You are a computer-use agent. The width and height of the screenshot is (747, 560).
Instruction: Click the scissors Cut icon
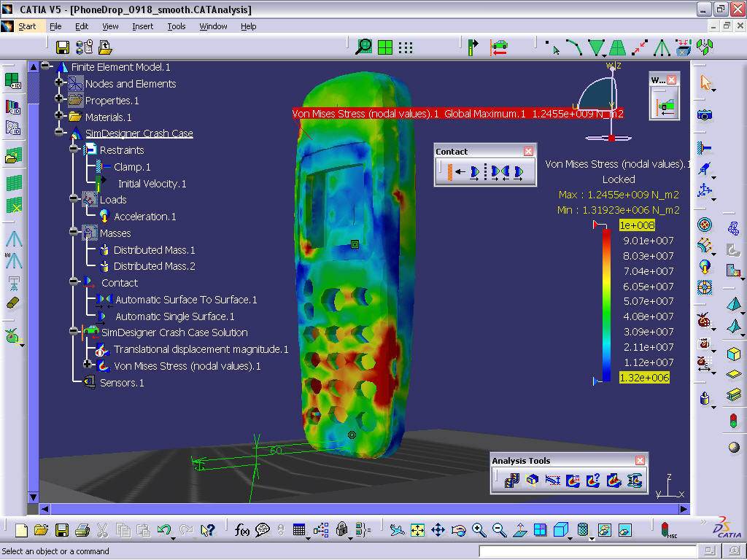pos(102,530)
